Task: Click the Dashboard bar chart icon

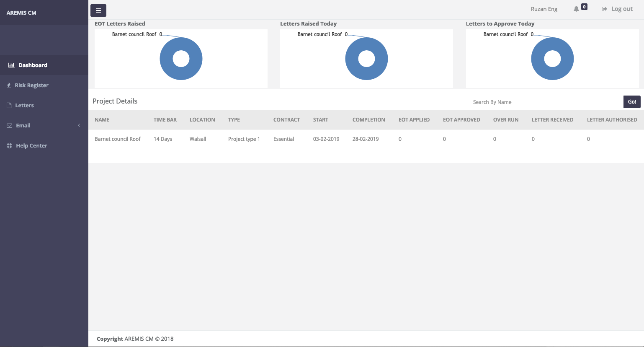Action: (x=11, y=65)
